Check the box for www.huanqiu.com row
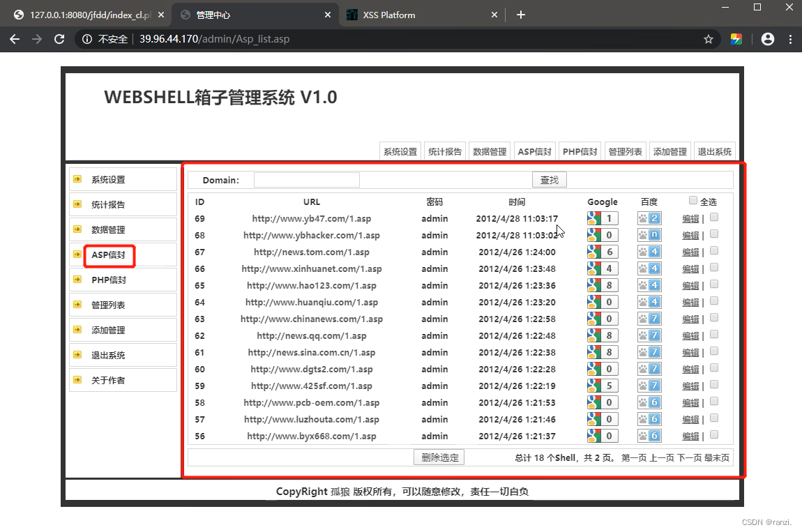The width and height of the screenshot is (802, 532). click(714, 301)
